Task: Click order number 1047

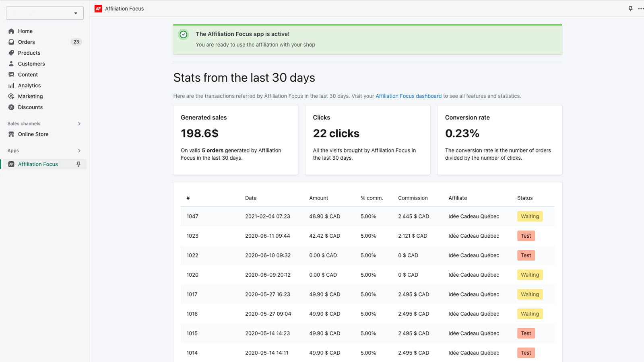Action: 192,216
